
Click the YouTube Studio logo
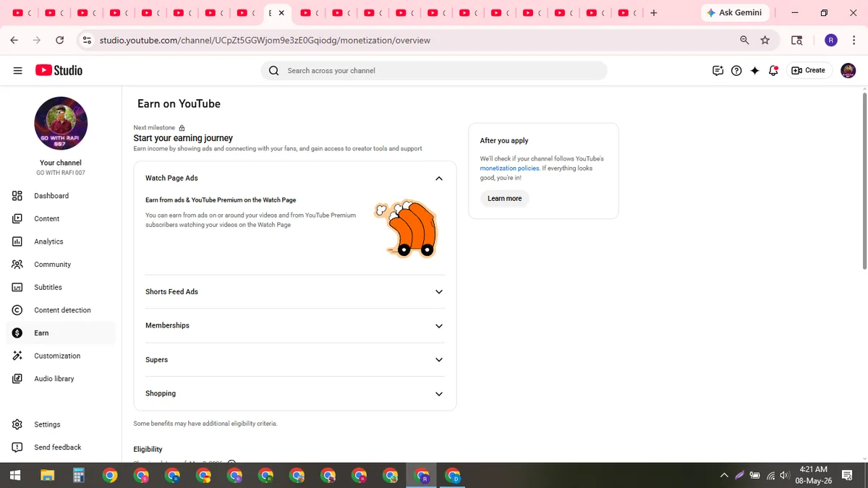click(x=59, y=70)
